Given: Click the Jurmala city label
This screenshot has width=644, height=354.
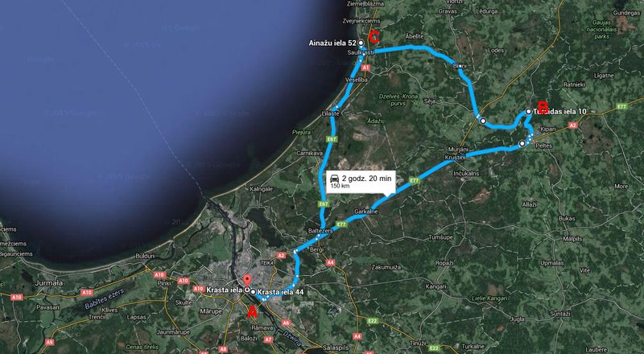Looking at the screenshot, I should point(49,283).
